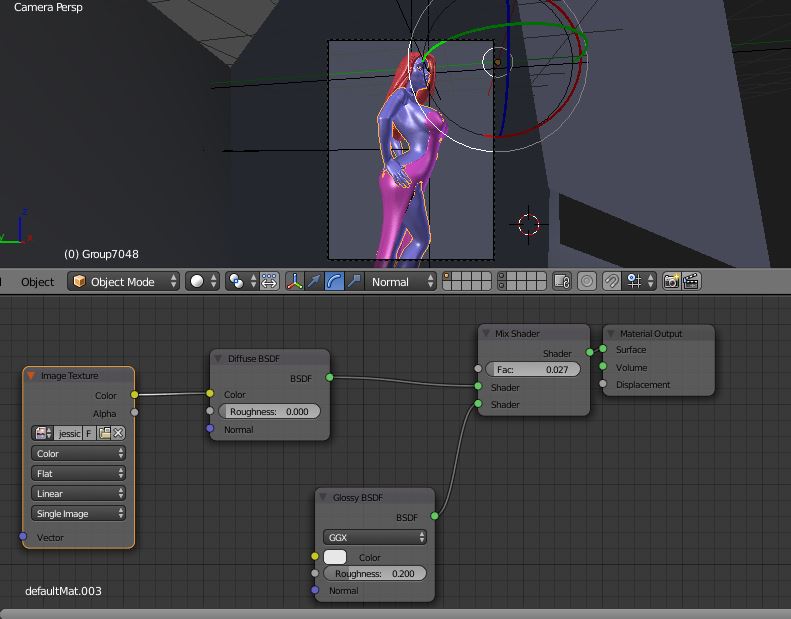Screen dimensions: 791x619
Task: Click the OpenGL render animation clapper icon
Action: pyautogui.click(x=691, y=282)
